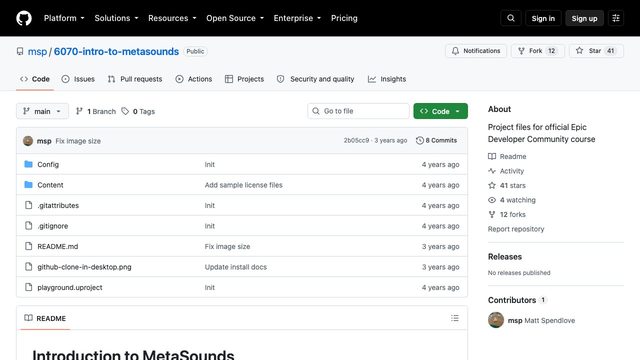
Task: Open github-clone-in-desktop.png file
Action: click(84, 267)
